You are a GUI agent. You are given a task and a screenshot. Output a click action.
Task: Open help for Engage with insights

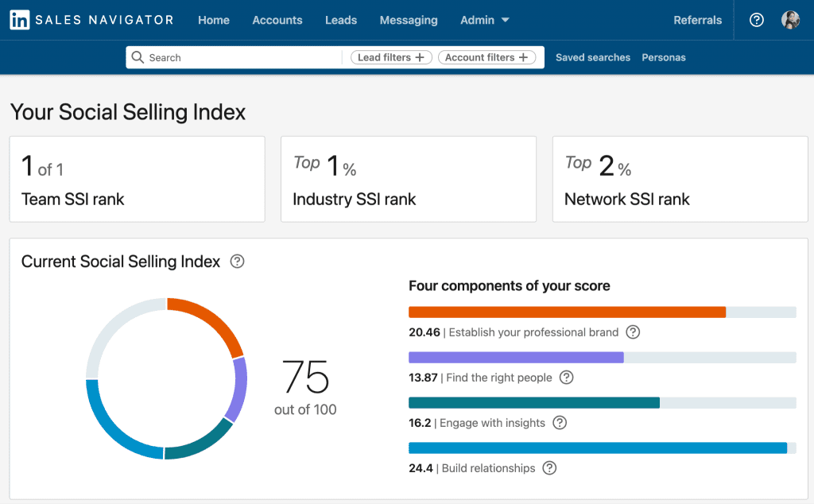tap(560, 422)
